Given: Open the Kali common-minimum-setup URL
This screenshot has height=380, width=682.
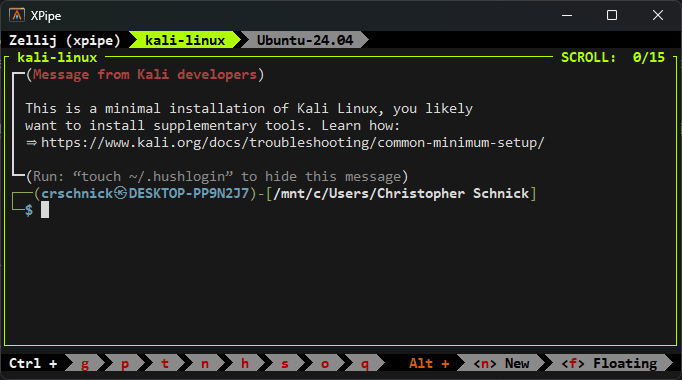Looking at the screenshot, I should pos(292,143).
